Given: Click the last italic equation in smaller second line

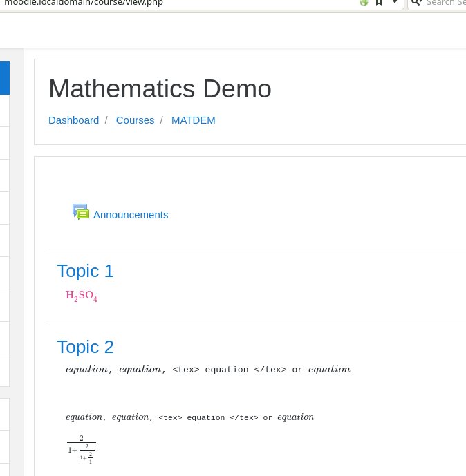Looking at the screenshot, I should point(295,417).
